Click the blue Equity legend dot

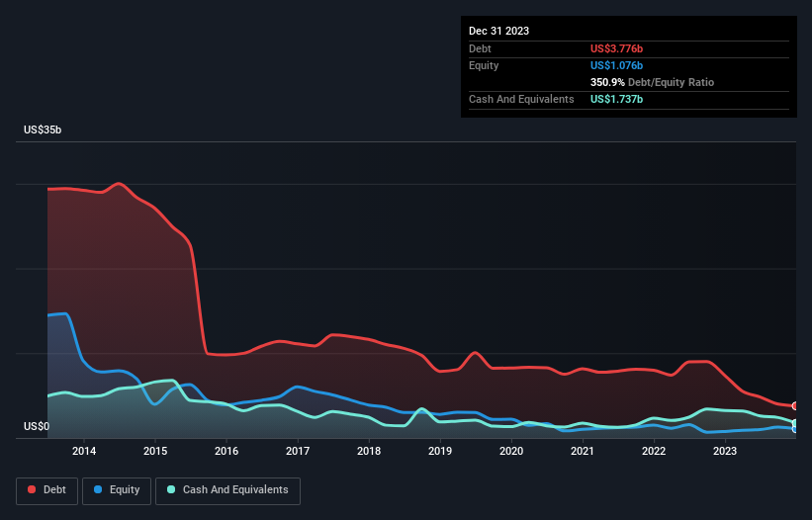click(x=98, y=489)
